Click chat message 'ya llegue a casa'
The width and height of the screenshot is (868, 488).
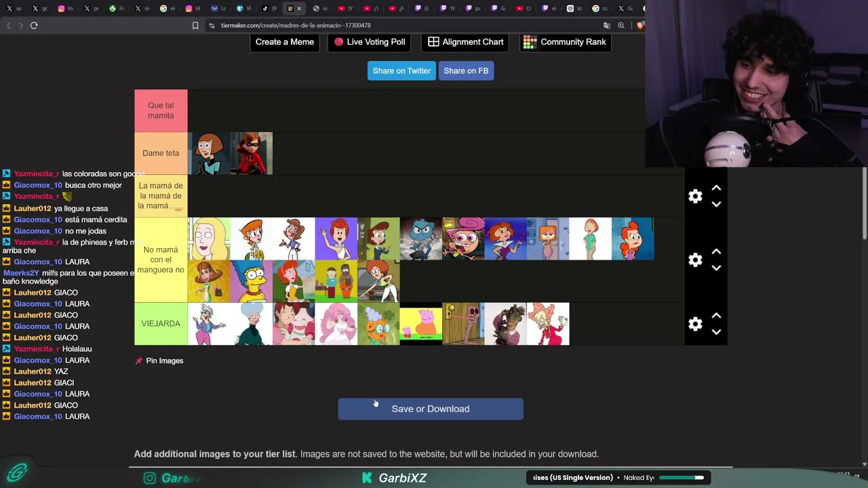point(86,208)
